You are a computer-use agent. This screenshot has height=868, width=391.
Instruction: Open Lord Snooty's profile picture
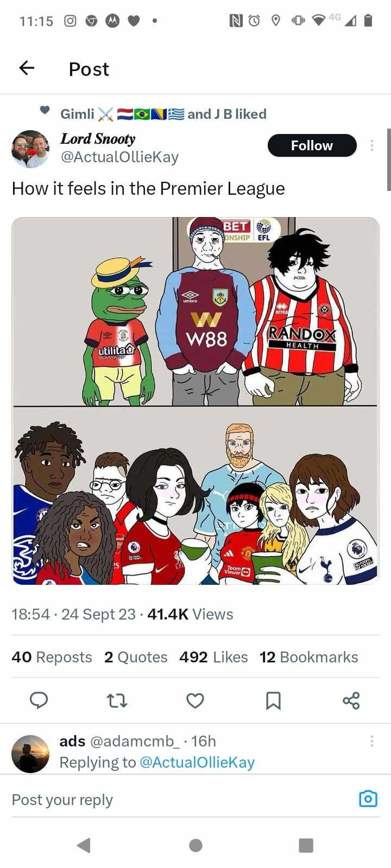tap(30, 149)
